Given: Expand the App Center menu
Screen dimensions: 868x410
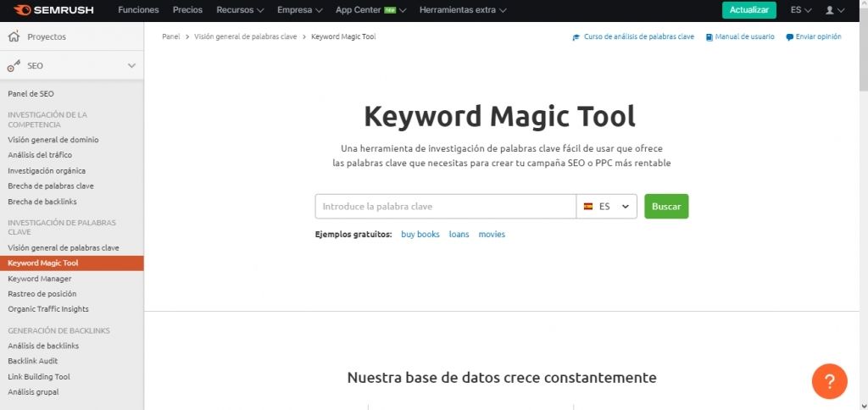Looking at the screenshot, I should tap(371, 10).
